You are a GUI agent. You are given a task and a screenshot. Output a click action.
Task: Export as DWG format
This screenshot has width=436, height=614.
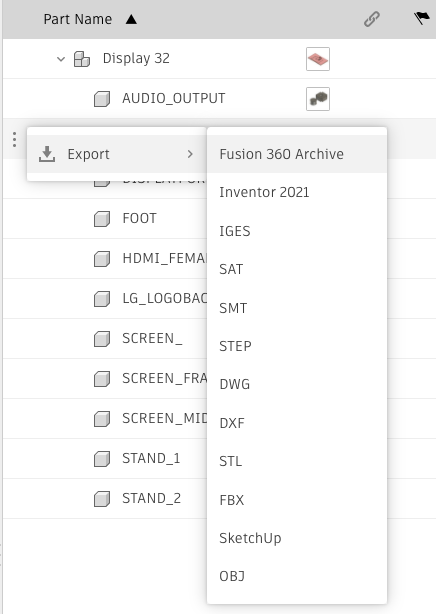click(x=297, y=385)
